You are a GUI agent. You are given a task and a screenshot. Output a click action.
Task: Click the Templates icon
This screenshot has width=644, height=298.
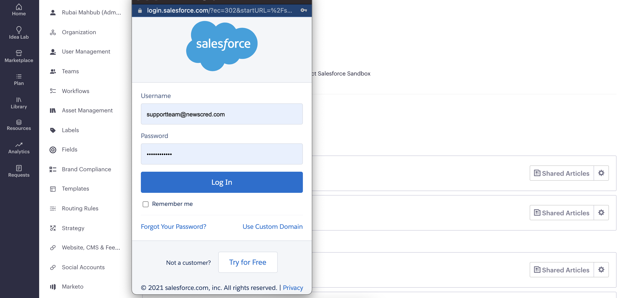click(x=53, y=189)
